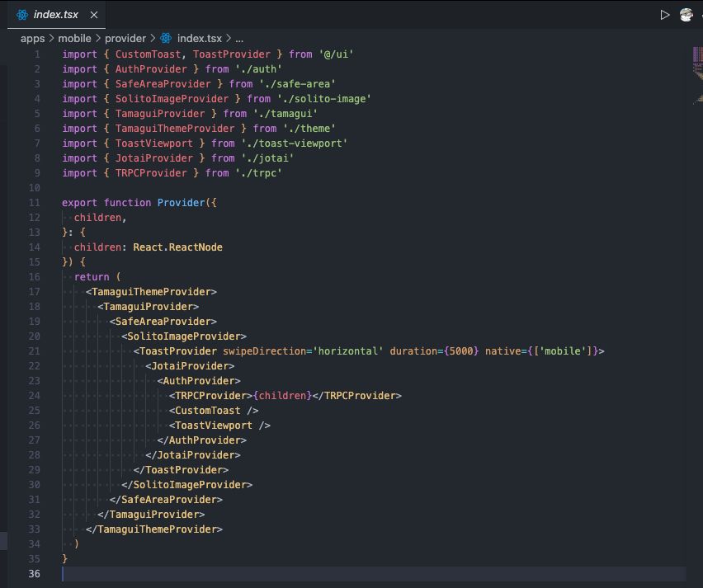Screen dimensions: 703x588
Task: Close the index.tsx editor tab
Action: coord(94,15)
